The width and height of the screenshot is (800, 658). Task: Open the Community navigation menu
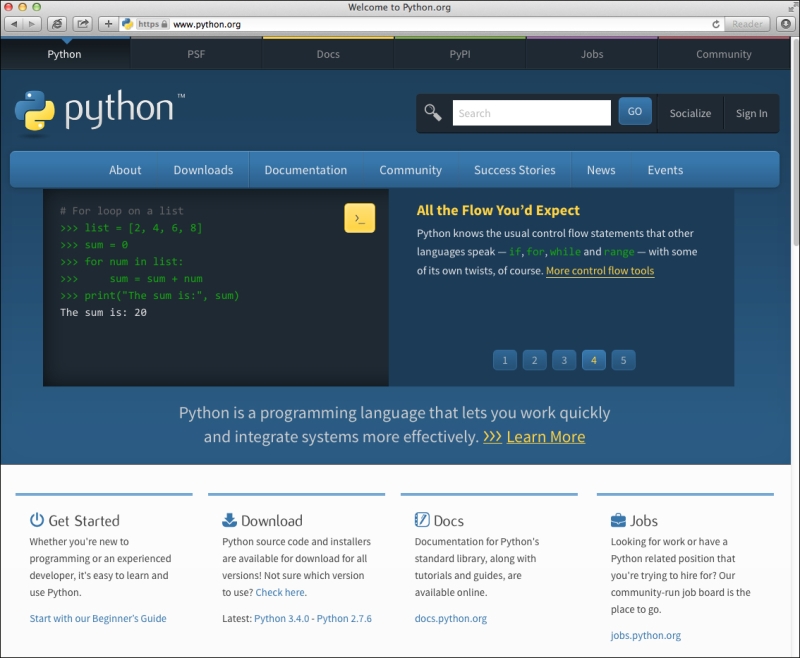click(x=410, y=170)
